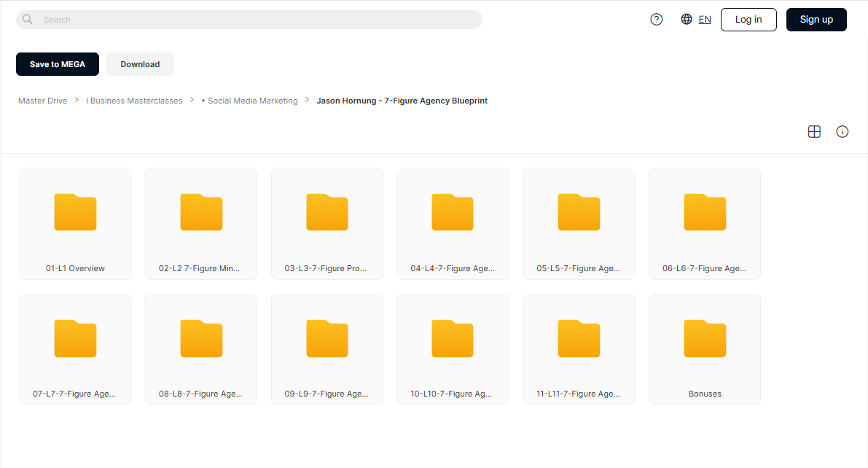The width and height of the screenshot is (868, 468).
Task: Go to Social Media Marketing breadcrumb
Action: click(250, 101)
